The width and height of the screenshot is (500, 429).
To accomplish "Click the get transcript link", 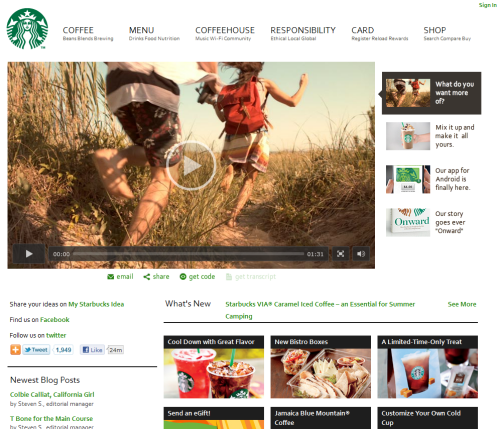I will coord(251,277).
